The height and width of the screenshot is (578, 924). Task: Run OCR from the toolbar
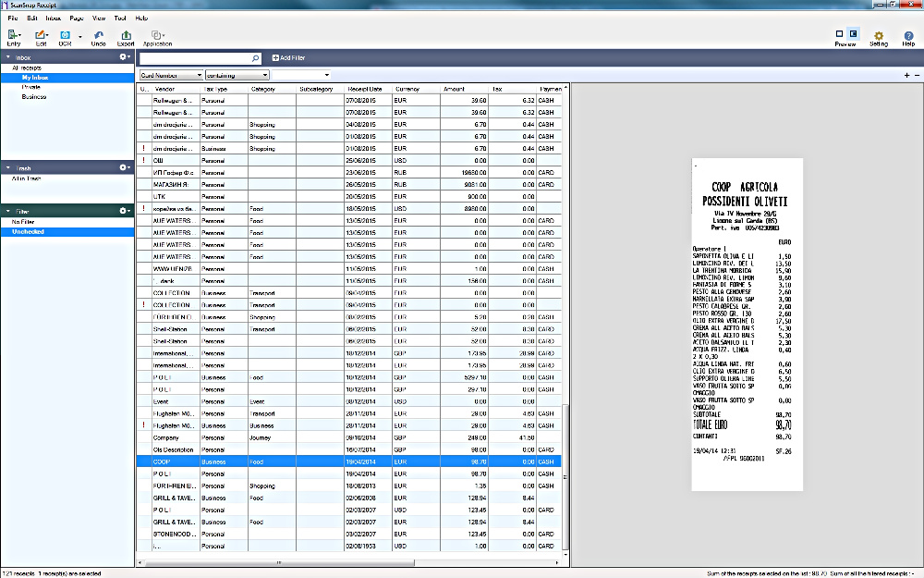(x=66, y=35)
